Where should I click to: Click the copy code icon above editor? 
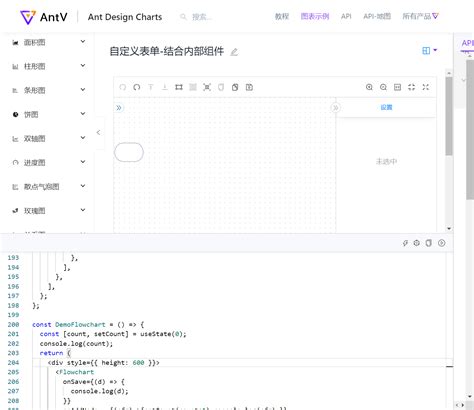click(429, 243)
